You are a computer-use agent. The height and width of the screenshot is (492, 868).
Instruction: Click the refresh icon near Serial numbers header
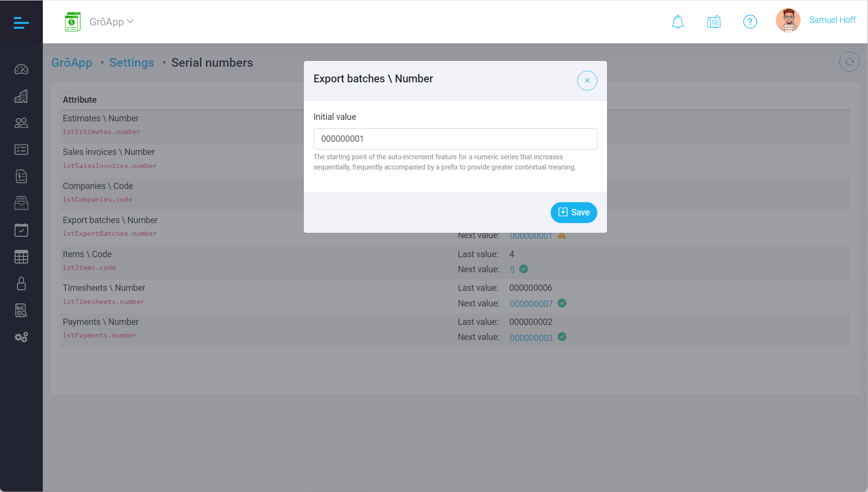[x=849, y=62]
